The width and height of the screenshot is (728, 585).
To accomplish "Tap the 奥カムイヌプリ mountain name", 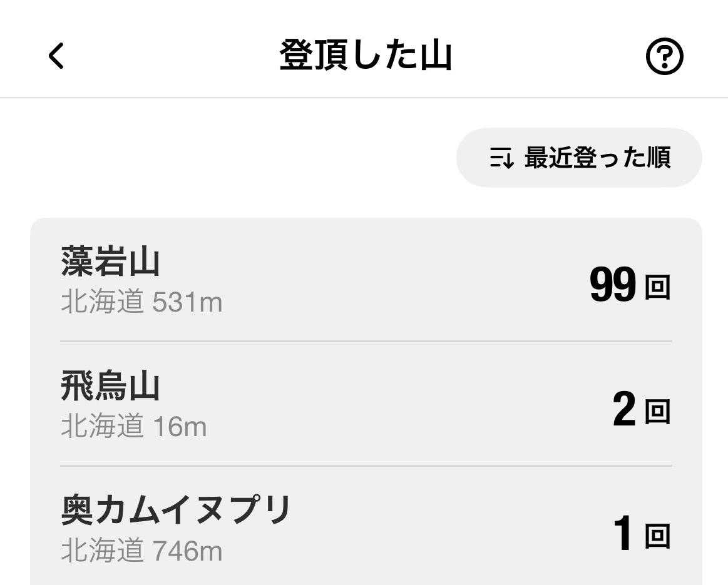I will tap(176, 510).
